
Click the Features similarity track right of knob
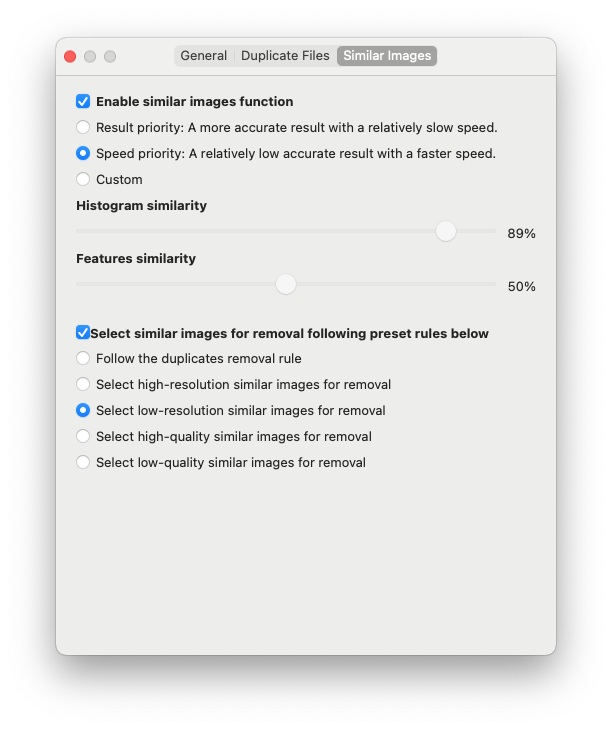tap(396, 284)
